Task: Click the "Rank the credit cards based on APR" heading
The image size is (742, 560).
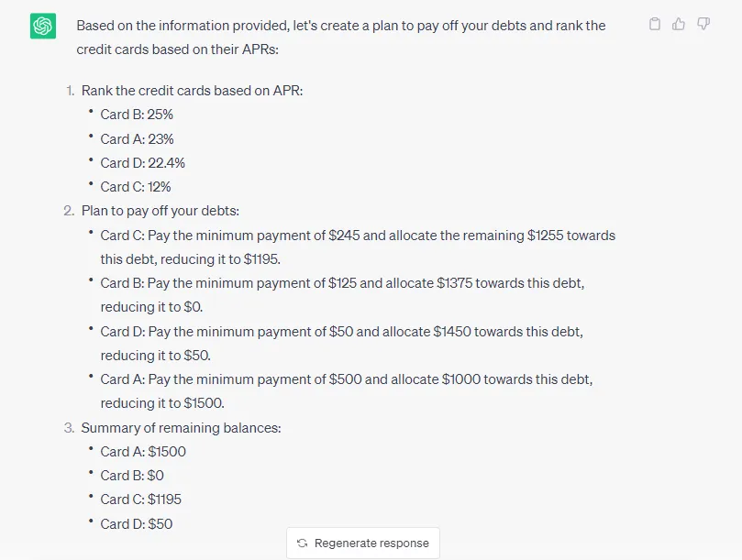Action: 192,91
